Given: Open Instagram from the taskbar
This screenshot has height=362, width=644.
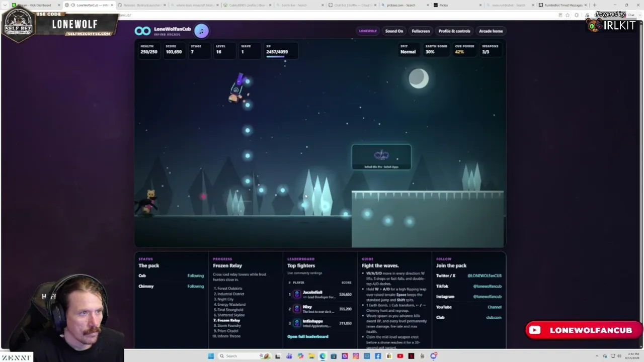Looking at the screenshot, I should coord(356,356).
